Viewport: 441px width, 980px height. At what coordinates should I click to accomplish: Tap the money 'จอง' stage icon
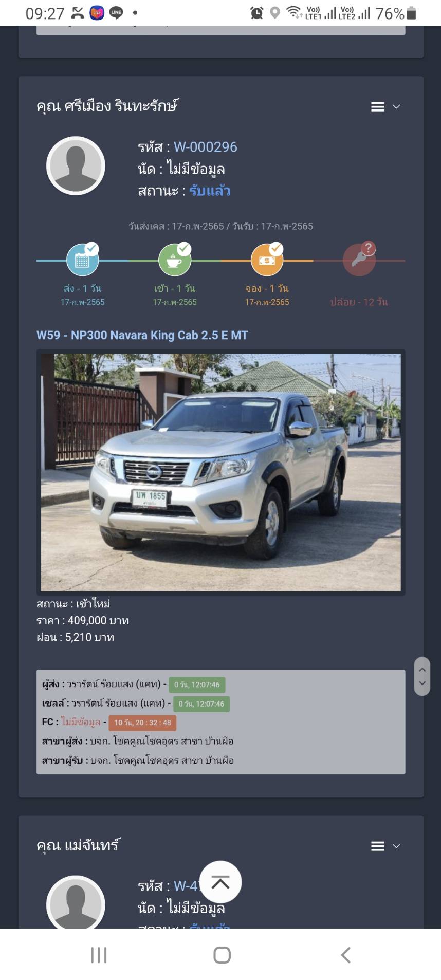[x=267, y=260]
